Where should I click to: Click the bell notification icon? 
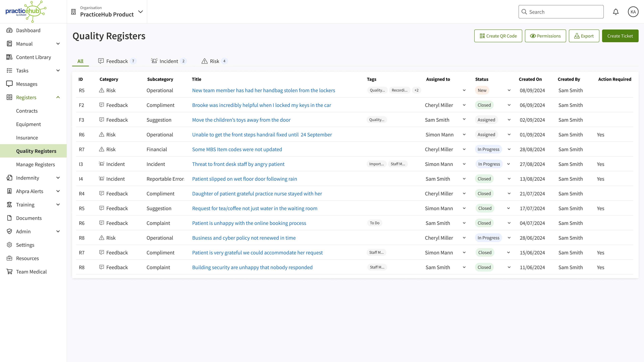click(x=616, y=12)
